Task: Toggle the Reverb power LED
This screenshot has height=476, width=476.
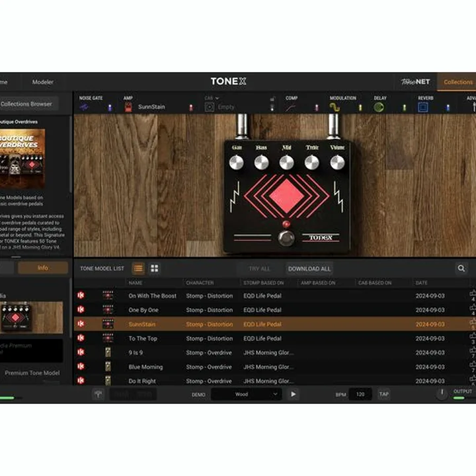Action: tap(448, 108)
